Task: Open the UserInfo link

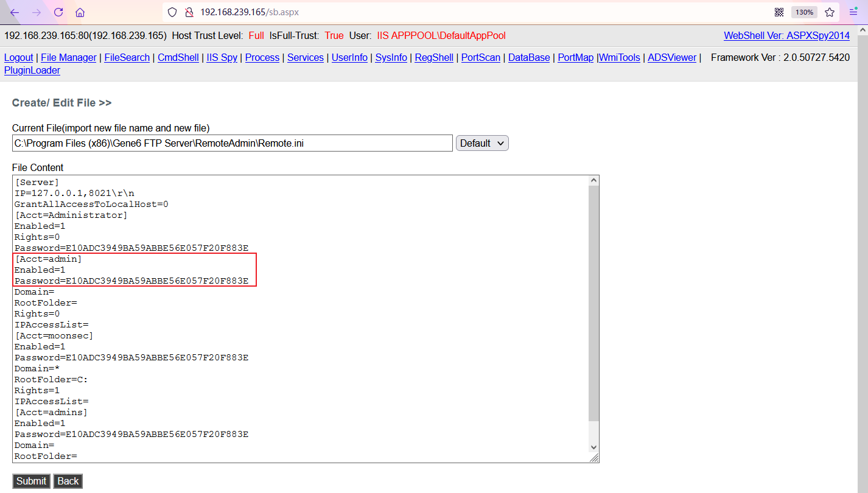Action: pos(349,58)
